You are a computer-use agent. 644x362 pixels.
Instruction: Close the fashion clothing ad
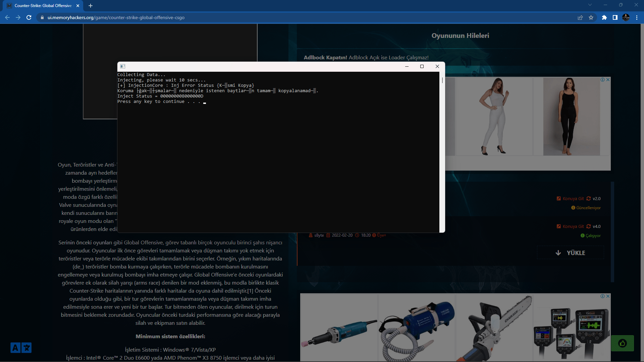[608, 80]
